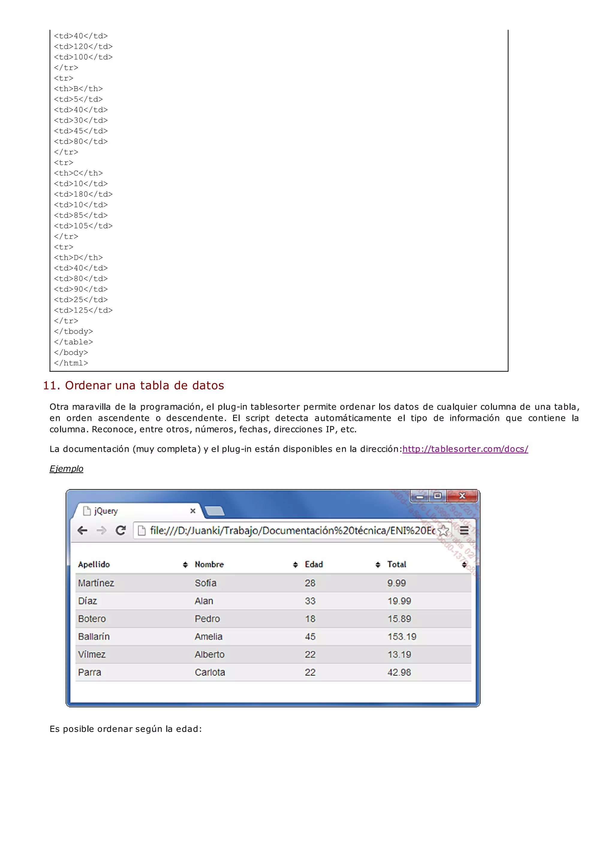
Task: Open tablesorter.com/docs link
Action: 465,449
